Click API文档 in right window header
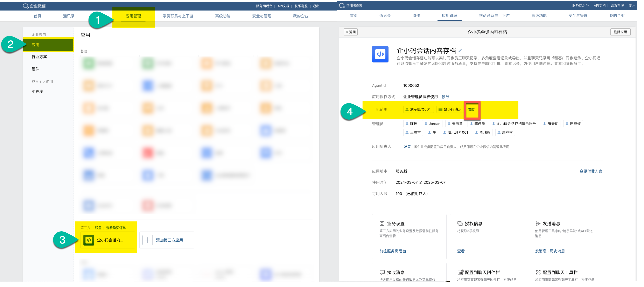The height and width of the screenshot is (287, 644). click(600, 6)
